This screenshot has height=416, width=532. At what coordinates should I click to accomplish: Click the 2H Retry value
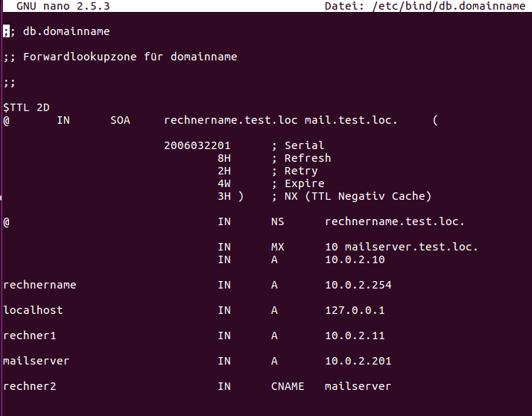224,171
